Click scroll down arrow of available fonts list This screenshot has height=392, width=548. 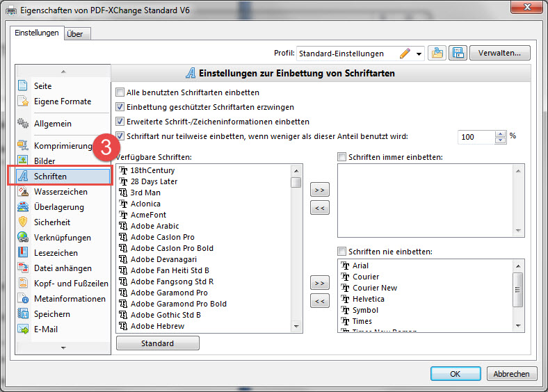[296, 326]
